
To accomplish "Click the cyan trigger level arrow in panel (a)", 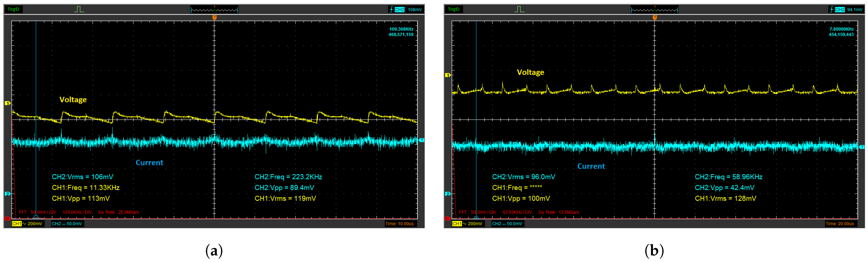I will click(x=421, y=140).
